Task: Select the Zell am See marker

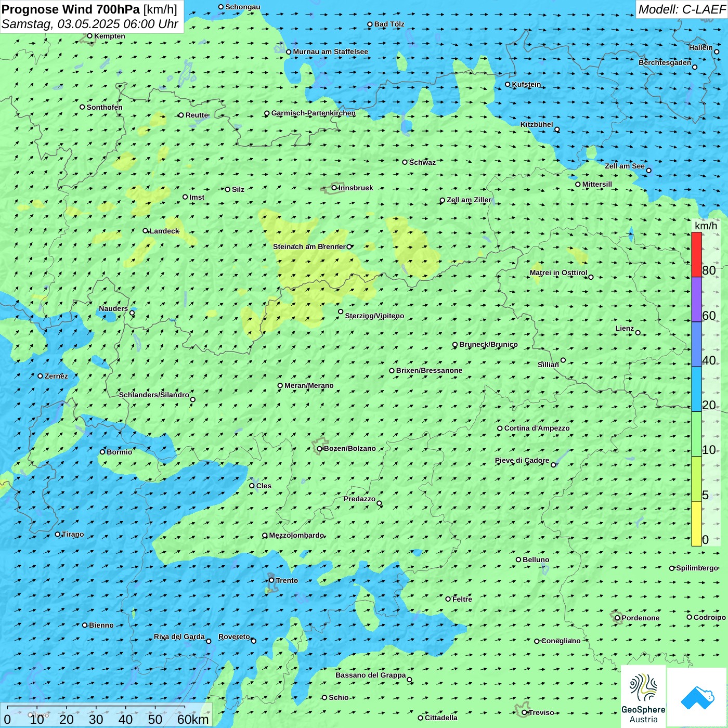Action: (x=648, y=171)
